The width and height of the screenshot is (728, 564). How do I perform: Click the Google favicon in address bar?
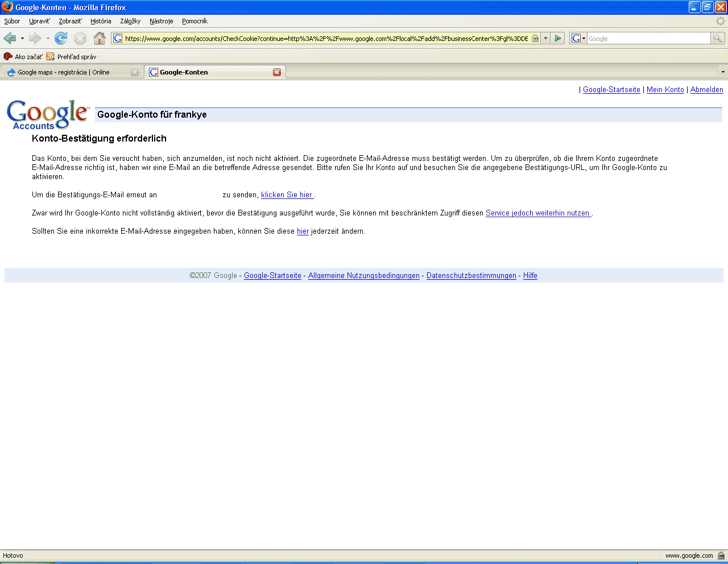pos(118,38)
